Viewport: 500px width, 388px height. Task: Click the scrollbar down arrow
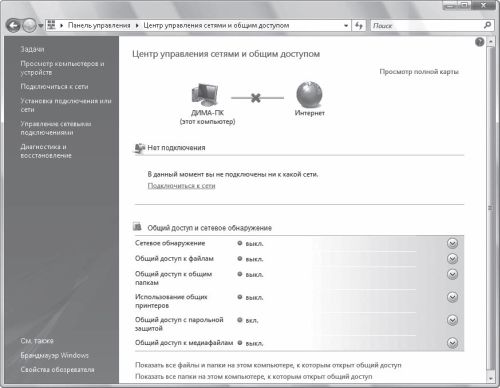(x=490, y=378)
